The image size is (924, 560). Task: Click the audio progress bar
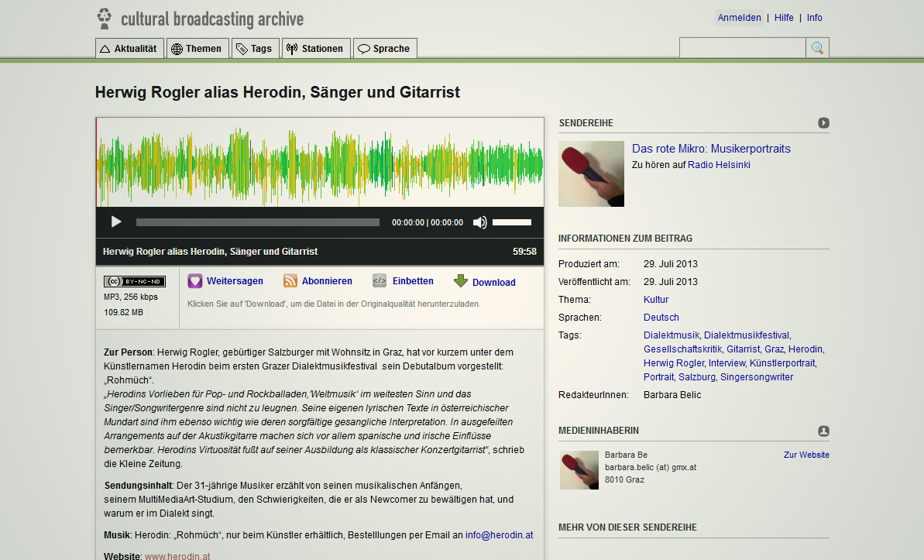(x=257, y=222)
